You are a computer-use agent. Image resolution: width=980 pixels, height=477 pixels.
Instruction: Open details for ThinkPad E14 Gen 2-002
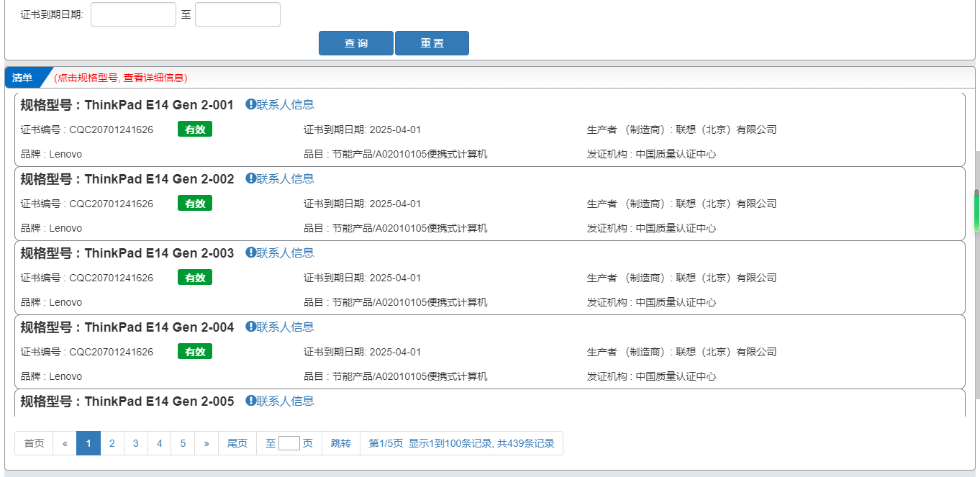(127, 179)
